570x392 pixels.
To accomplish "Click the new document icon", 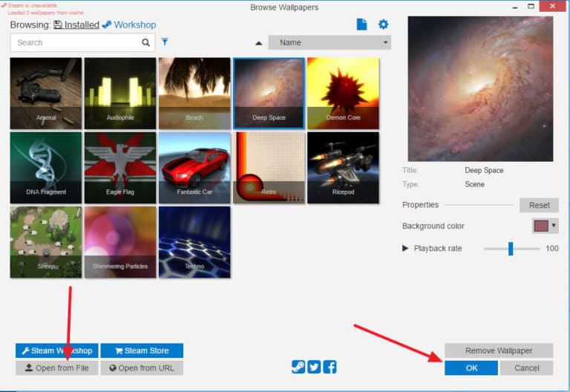I will click(361, 24).
